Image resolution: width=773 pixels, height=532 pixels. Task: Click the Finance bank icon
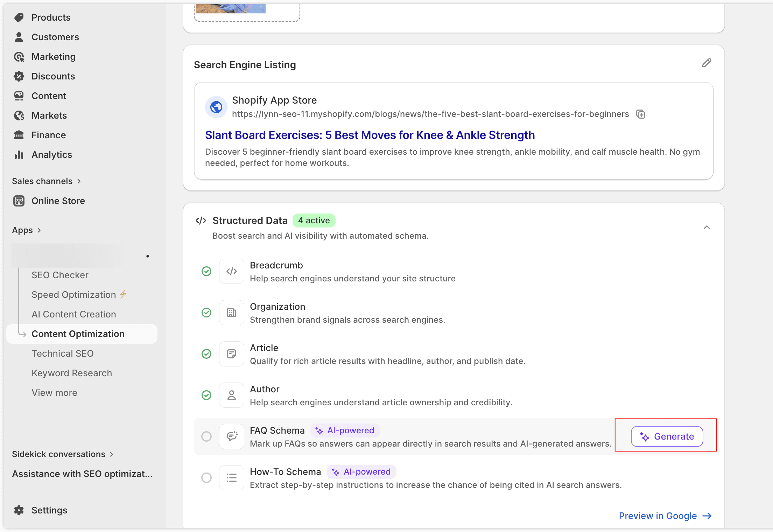(19, 135)
